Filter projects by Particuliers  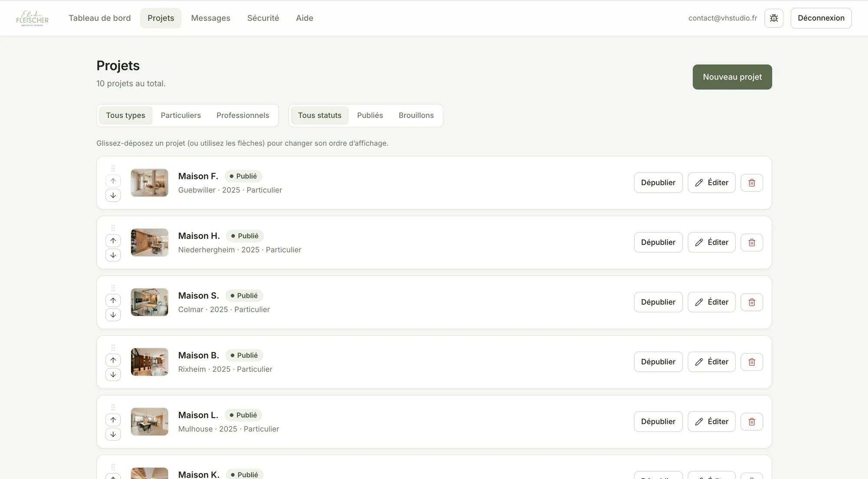(181, 116)
